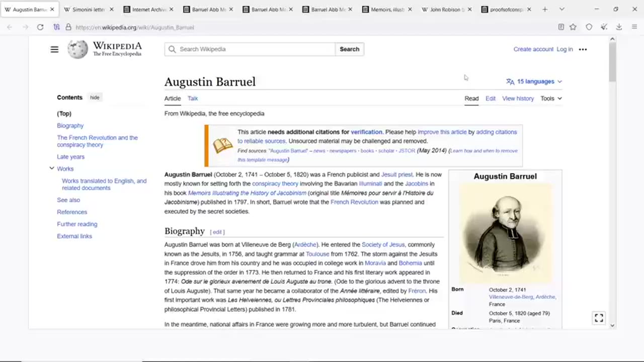The height and width of the screenshot is (362, 644).
Task: Close the John Robison tab
Action: (469, 10)
